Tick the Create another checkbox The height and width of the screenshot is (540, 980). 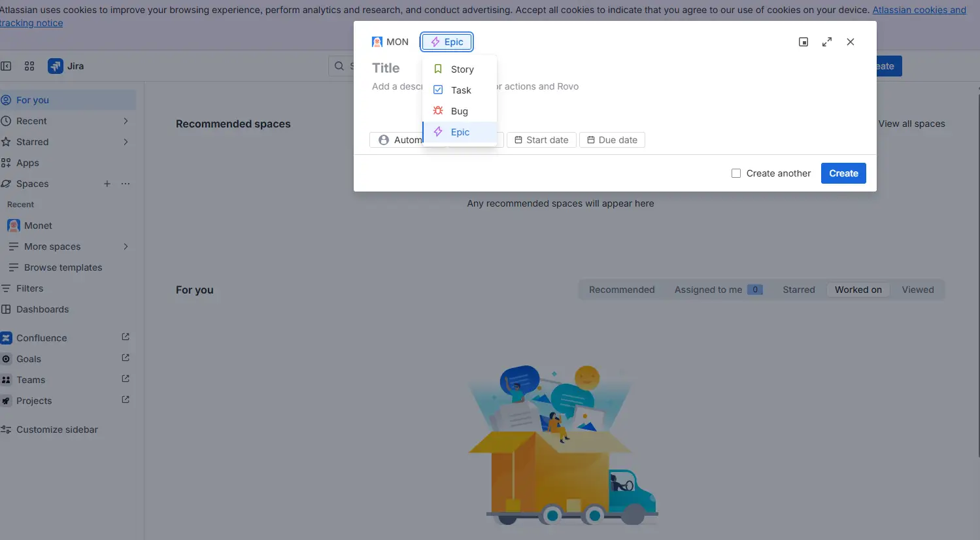pyautogui.click(x=736, y=173)
